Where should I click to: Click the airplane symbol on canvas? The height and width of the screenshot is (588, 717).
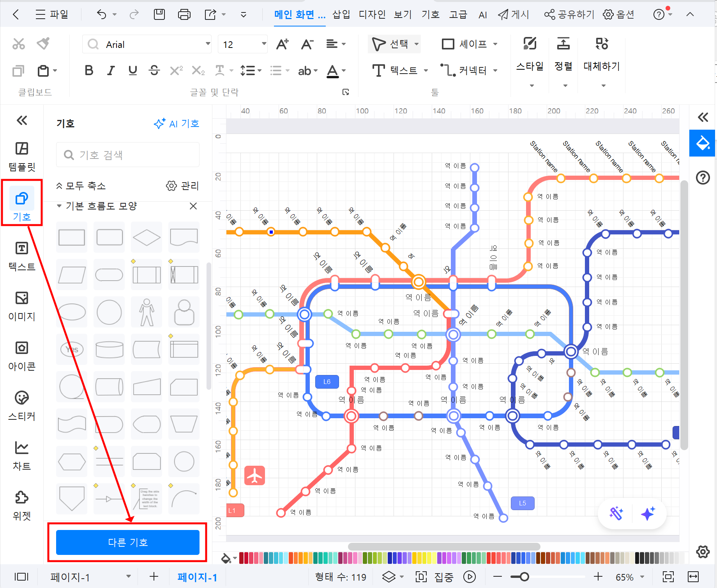pos(255,475)
